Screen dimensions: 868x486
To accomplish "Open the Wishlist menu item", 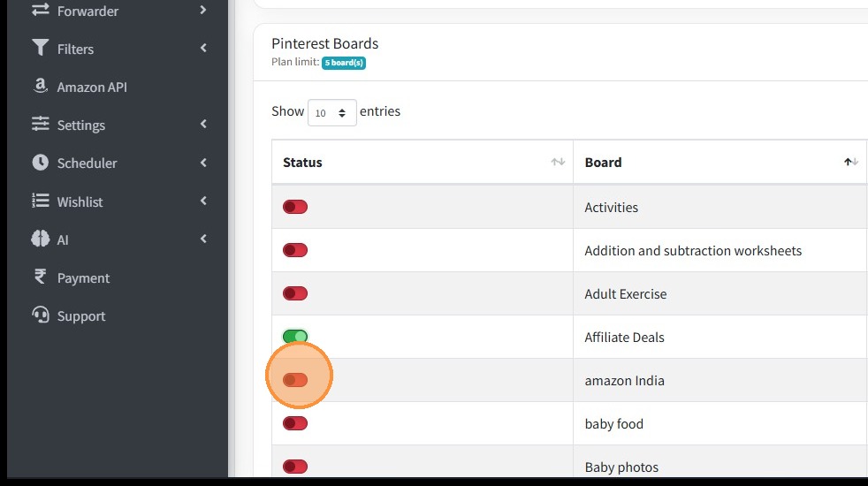I will click(80, 201).
